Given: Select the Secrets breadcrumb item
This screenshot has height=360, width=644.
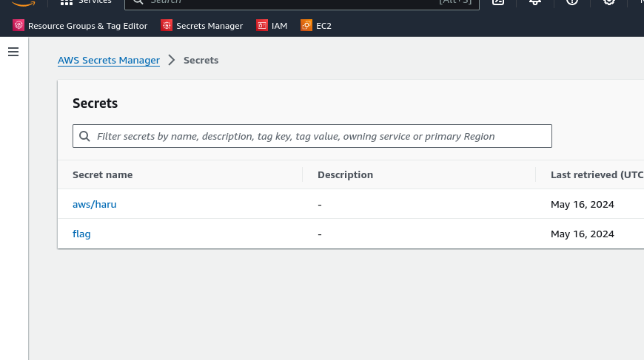Looking at the screenshot, I should point(201,61).
